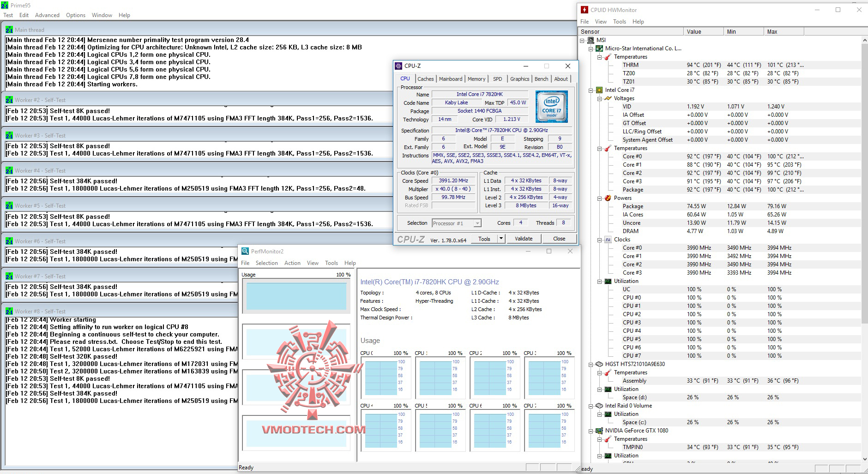Open the Advanced menu in Prime95
Screen dimensions: 868x474
click(47, 15)
